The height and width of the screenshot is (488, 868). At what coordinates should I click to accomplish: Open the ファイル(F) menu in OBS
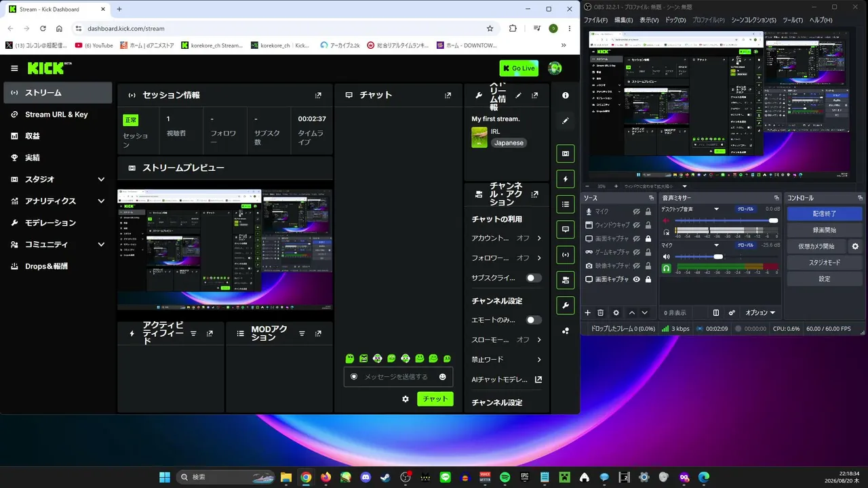[x=595, y=20]
